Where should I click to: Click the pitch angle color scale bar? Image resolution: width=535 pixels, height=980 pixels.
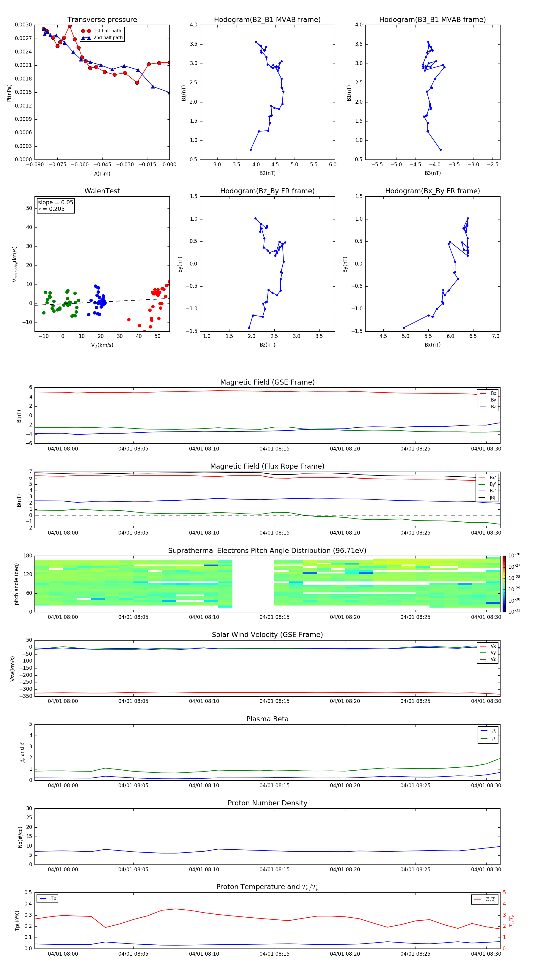(504, 584)
